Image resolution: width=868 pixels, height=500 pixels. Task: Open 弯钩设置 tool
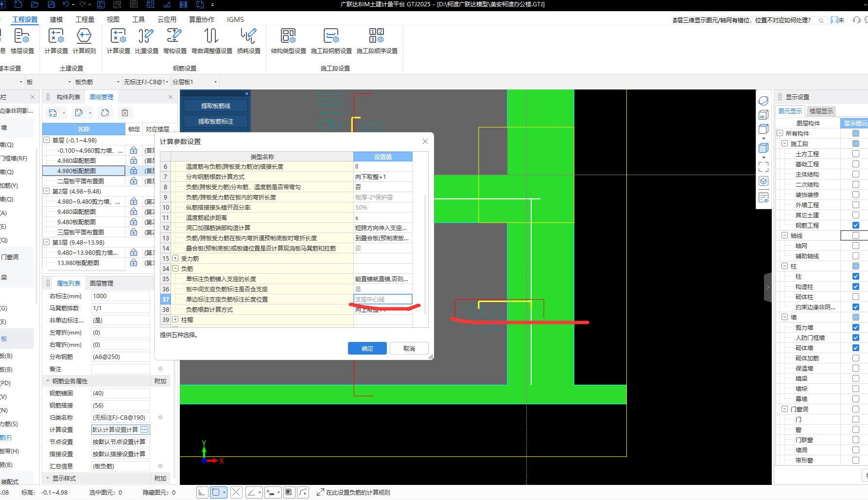175,41
